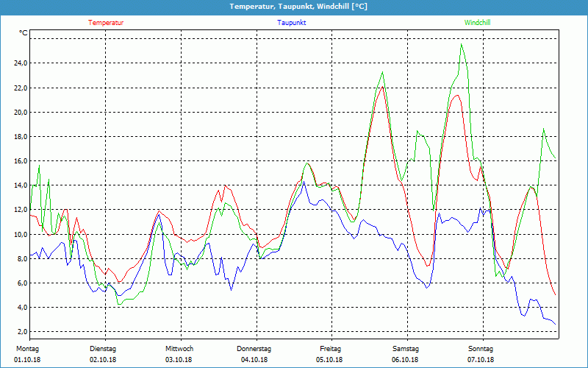Click the 07.10.18 date label
The image size is (588, 368).
481,360
